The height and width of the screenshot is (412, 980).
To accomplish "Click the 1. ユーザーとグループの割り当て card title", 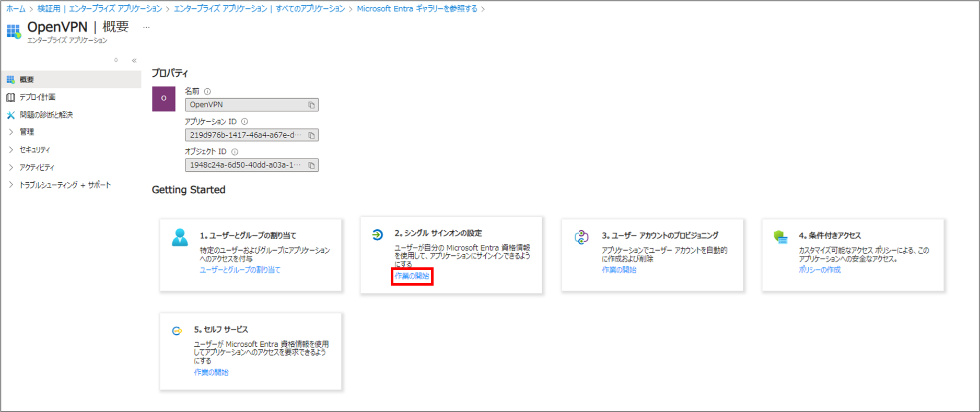I will [x=248, y=236].
